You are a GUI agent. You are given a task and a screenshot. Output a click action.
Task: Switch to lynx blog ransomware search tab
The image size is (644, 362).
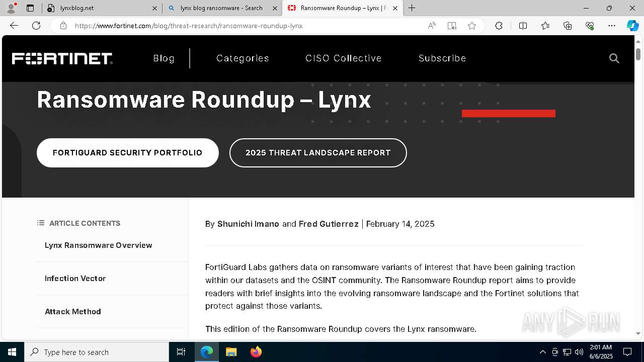(x=222, y=8)
